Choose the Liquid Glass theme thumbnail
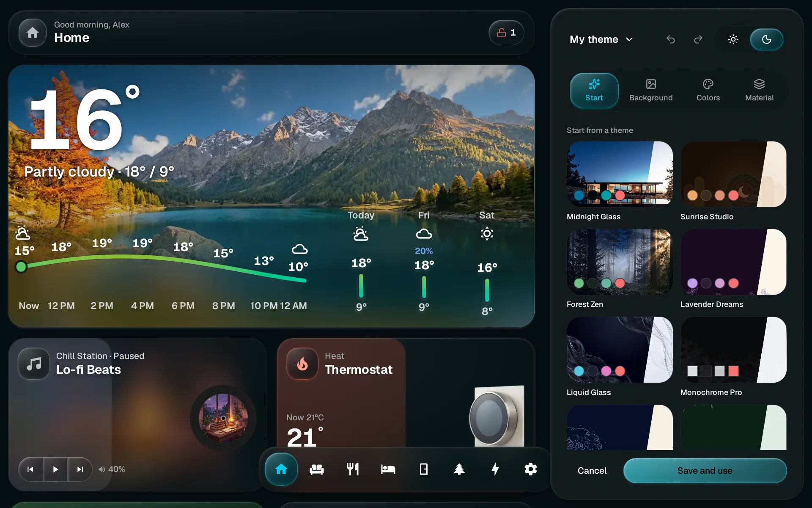The height and width of the screenshot is (508, 812). pyautogui.click(x=620, y=350)
